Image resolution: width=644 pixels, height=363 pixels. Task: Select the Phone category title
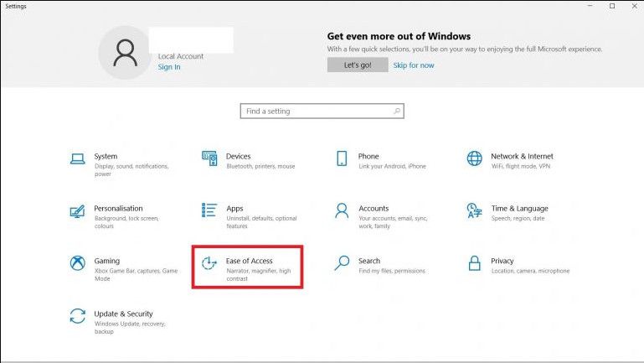click(368, 156)
